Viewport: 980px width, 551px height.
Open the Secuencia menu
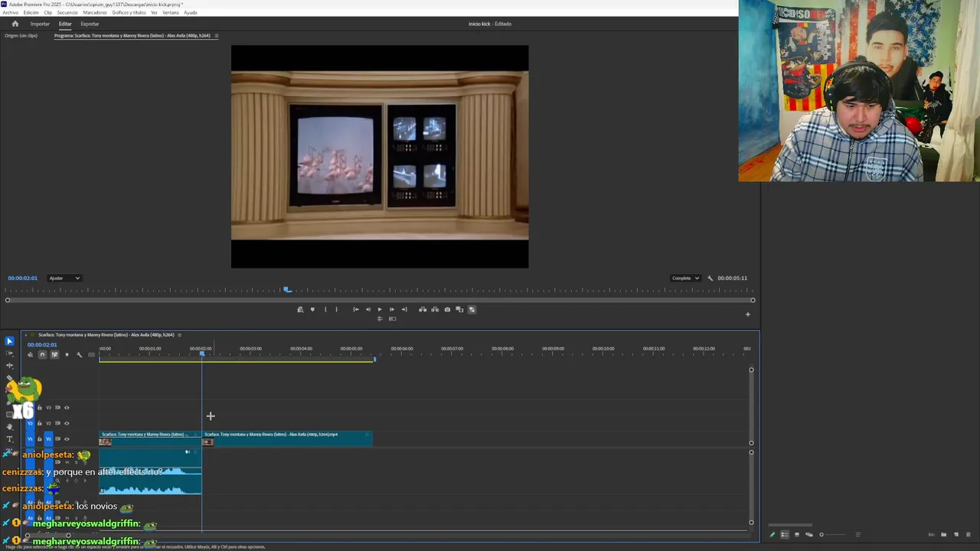(67, 12)
